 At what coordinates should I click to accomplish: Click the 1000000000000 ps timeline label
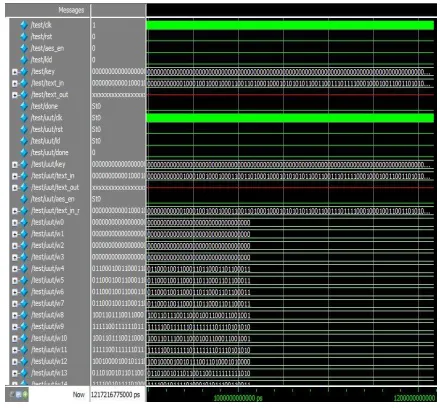click(238, 398)
